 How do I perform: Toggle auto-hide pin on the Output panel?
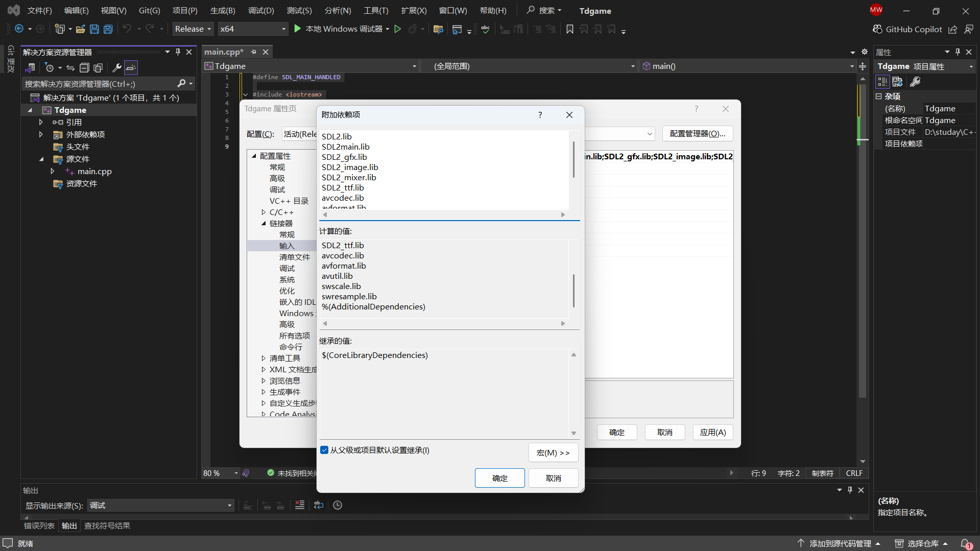tap(850, 490)
